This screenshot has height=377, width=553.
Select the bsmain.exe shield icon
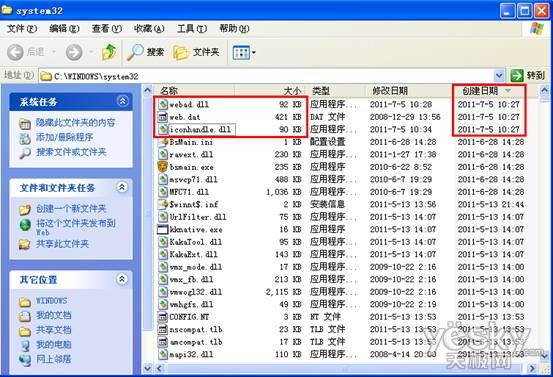(163, 167)
